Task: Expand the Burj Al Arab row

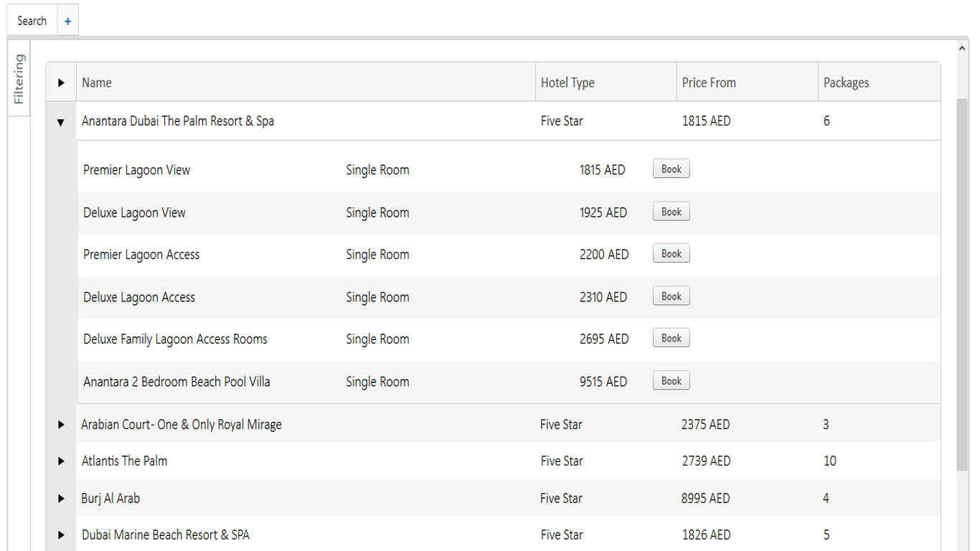Action: [x=61, y=499]
